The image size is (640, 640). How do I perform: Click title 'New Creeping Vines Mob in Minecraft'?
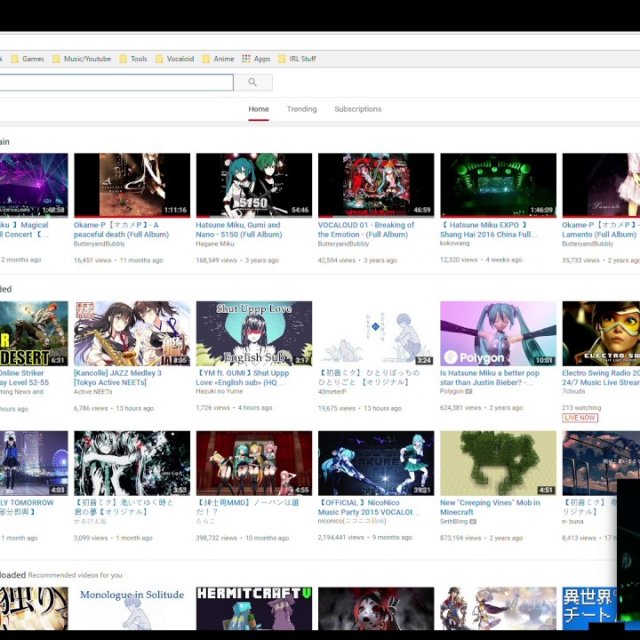tap(490, 507)
